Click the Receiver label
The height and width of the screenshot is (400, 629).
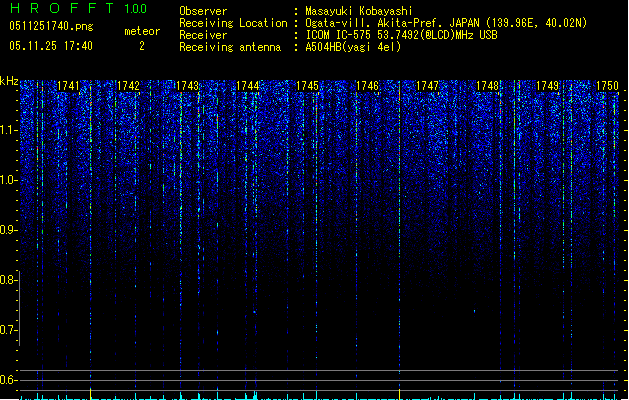[x=203, y=35]
